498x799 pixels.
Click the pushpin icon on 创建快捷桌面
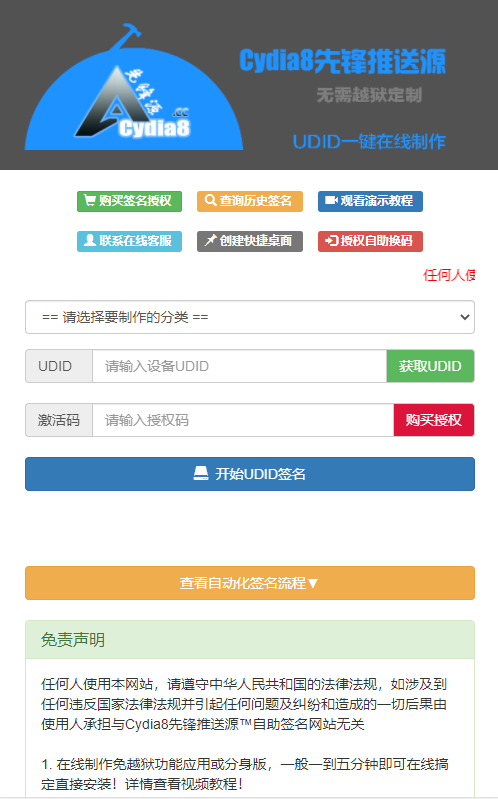click(x=211, y=241)
